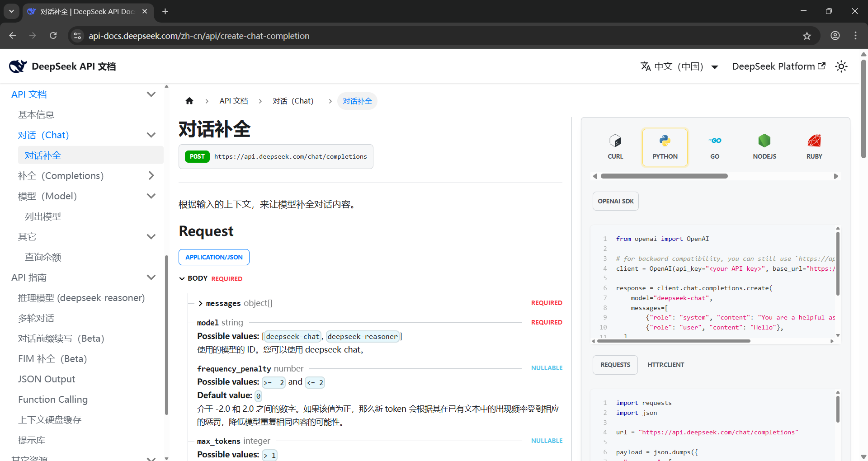The image size is (868, 461).
Task: Collapse the API 文档 sidebar section
Action: [151, 94]
